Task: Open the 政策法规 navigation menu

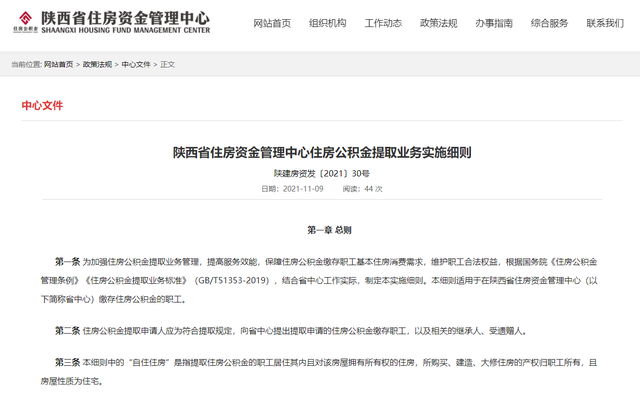Action: (x=438, y=23)
